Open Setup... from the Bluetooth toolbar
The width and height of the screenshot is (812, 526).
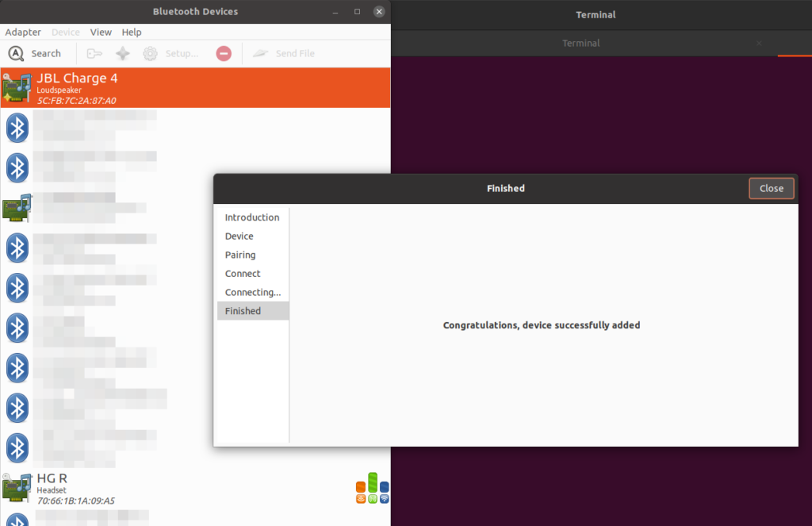pos(170,53)
